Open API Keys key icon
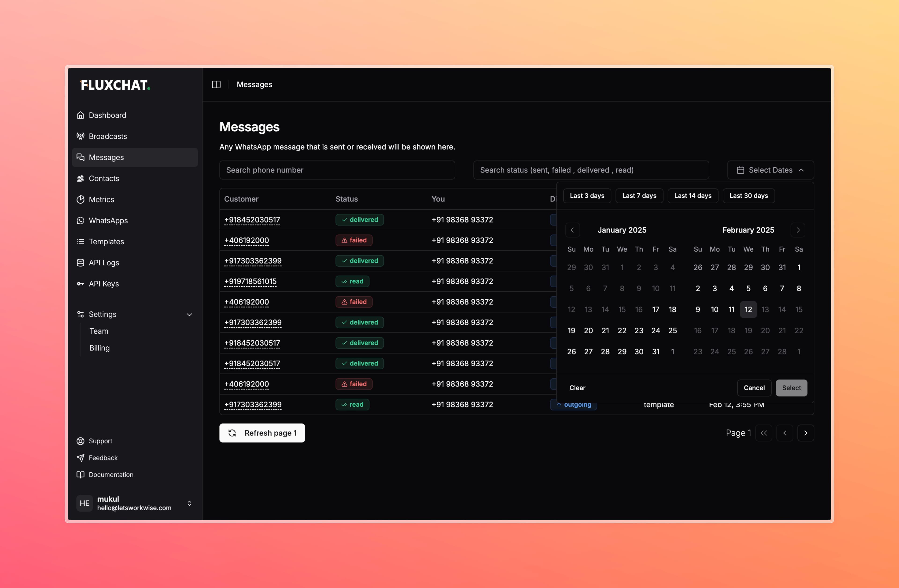This screenshot has width=899, height=588. click(81, 284)
